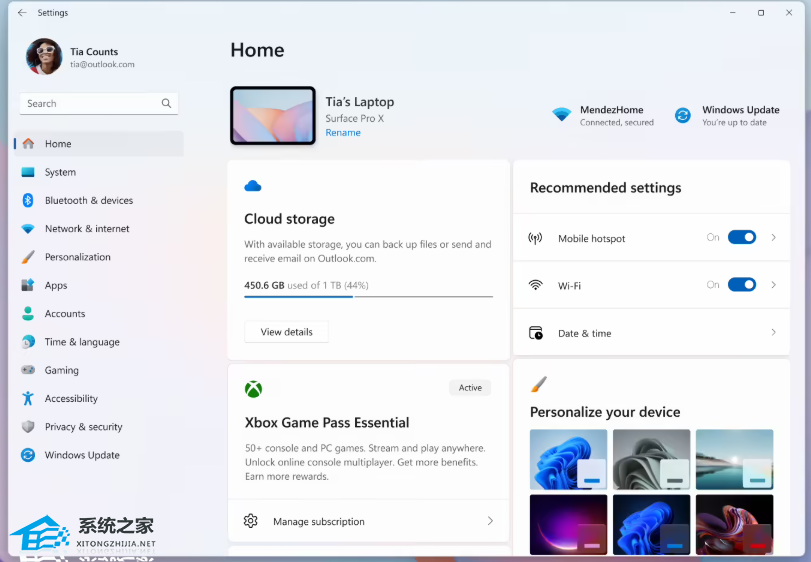Select the gray bloom theme thumbnail
The height and width of the screenshot is (562, 811).
651,459
